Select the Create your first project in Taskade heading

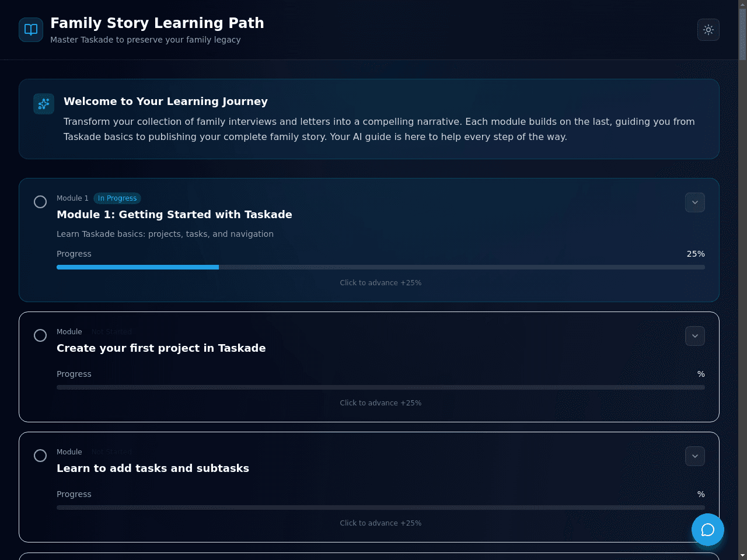pos(161,348)
